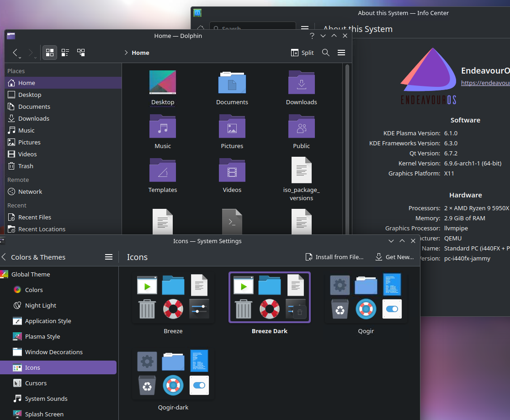Switch Dolphin to Compact view mode

coord(65,53)
